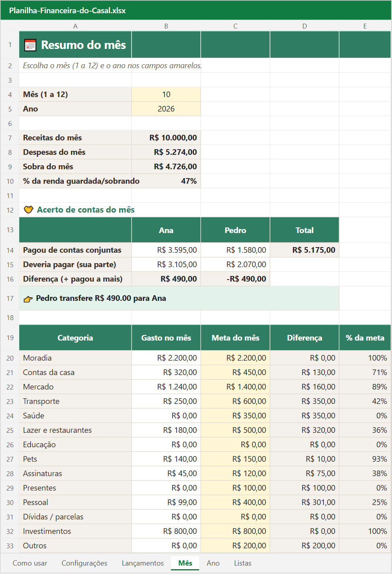Viewport: 392px width, 574px height.
Task: Click the Escolha o mês instruction text
Action: (112, 65)
